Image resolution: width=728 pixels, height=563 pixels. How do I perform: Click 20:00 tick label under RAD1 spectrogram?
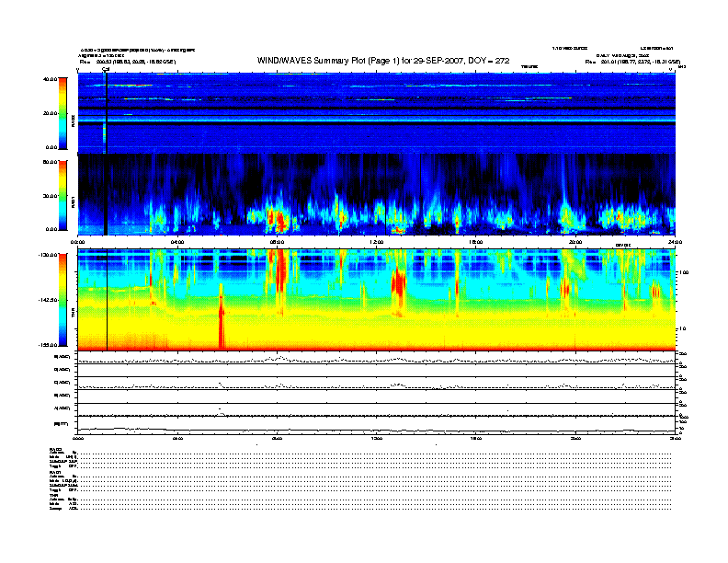coord(575,242)
